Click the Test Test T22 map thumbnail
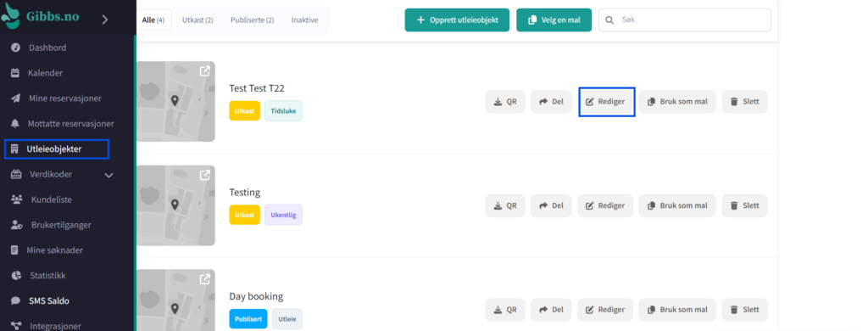Image resolution: width=868 pixels, height=331 pixels. 175,102
